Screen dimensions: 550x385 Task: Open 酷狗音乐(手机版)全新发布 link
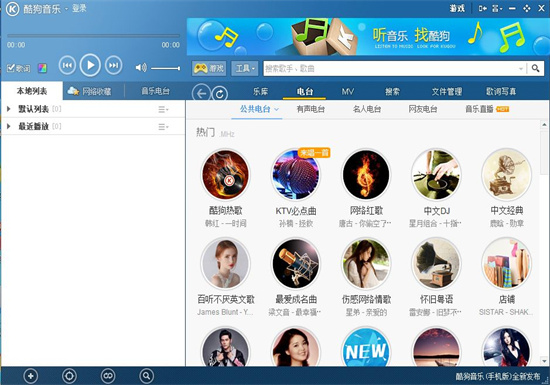coord(498,377)
